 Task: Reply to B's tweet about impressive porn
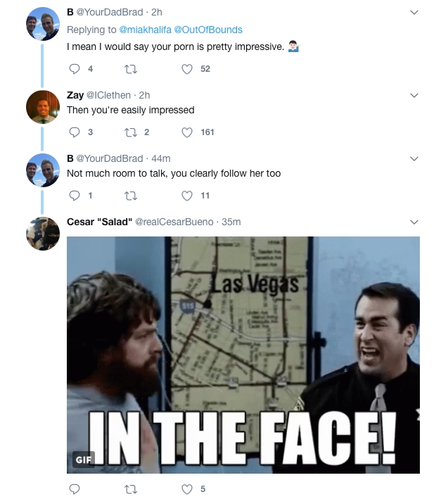click(75, 69)
